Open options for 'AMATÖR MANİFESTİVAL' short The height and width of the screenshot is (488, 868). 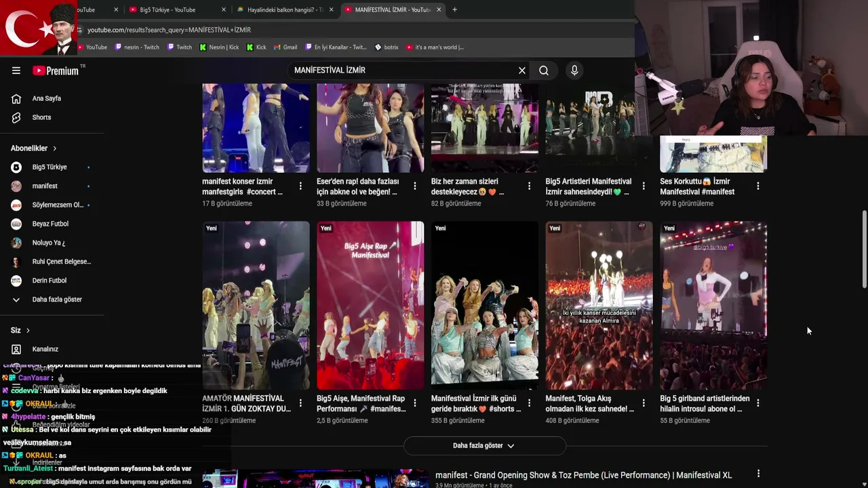pos(300,403)
